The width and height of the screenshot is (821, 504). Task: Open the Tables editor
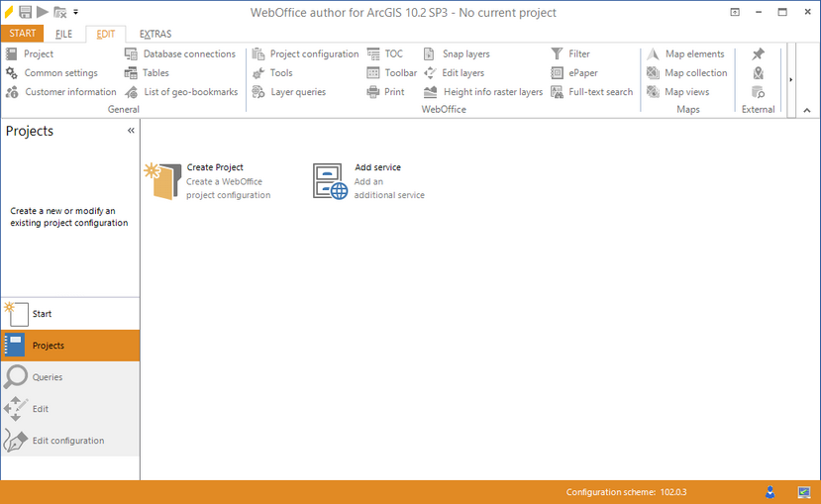click(147, 72)
